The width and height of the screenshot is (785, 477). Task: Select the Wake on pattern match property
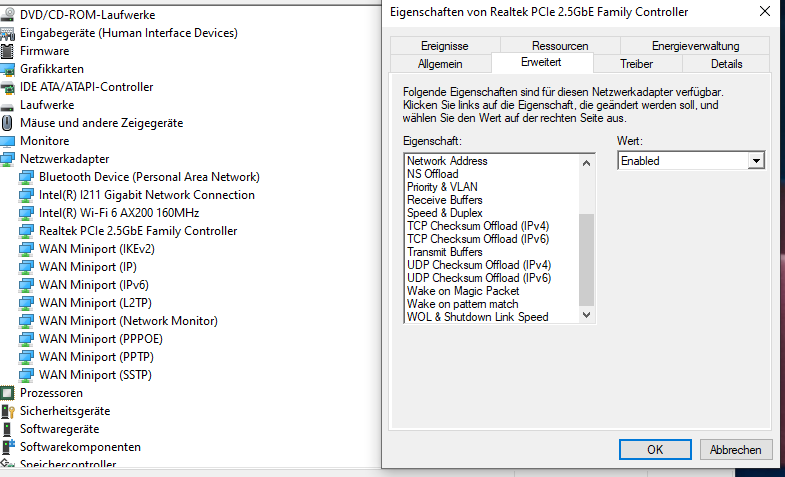463,304
